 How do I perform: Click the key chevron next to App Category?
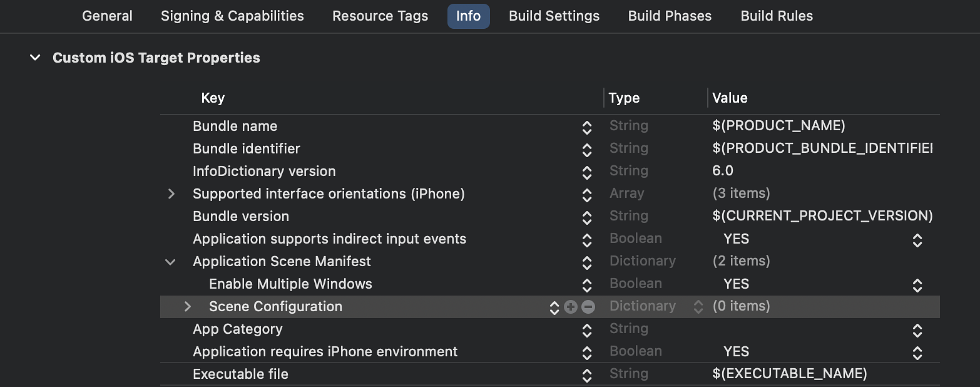point(587,330)
